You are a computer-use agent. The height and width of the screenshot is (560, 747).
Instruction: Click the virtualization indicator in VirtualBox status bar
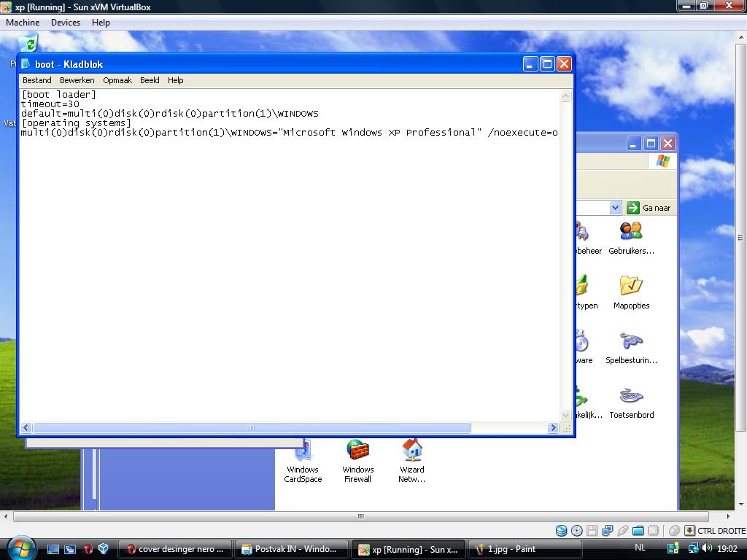654,531
